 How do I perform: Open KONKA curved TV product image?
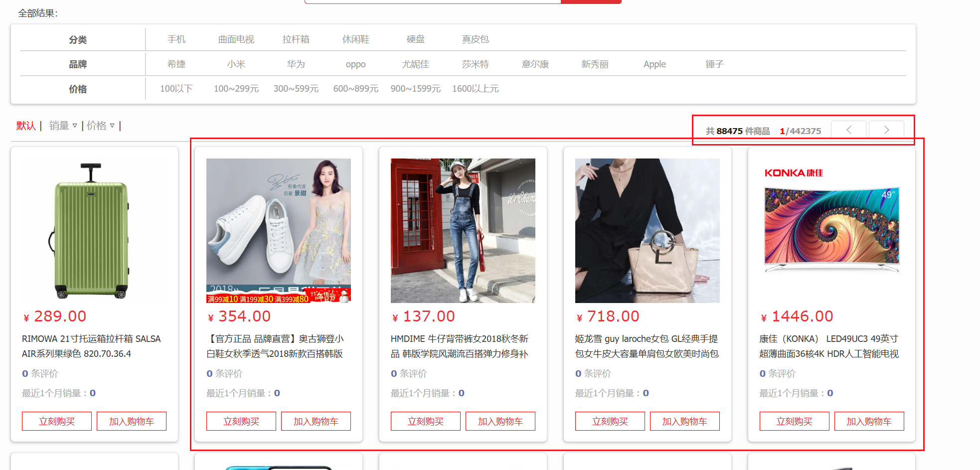[x=832, y=231]
